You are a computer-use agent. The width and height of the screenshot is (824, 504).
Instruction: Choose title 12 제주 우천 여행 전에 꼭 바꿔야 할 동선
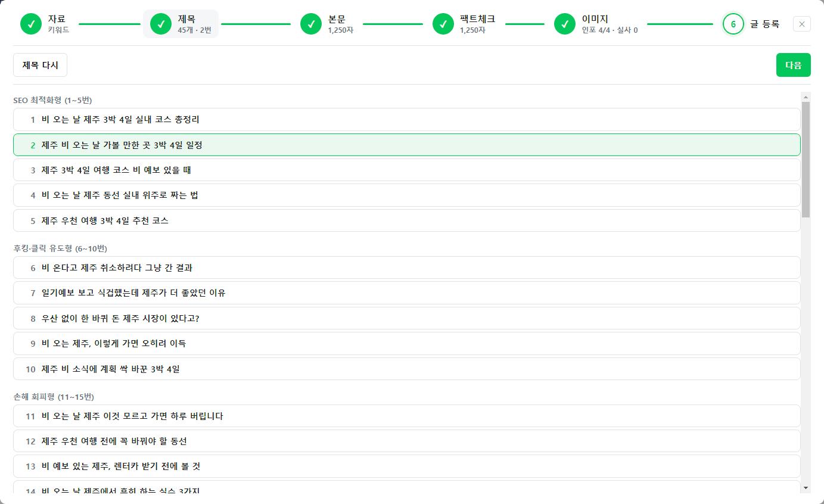click(x=406, y=441)
